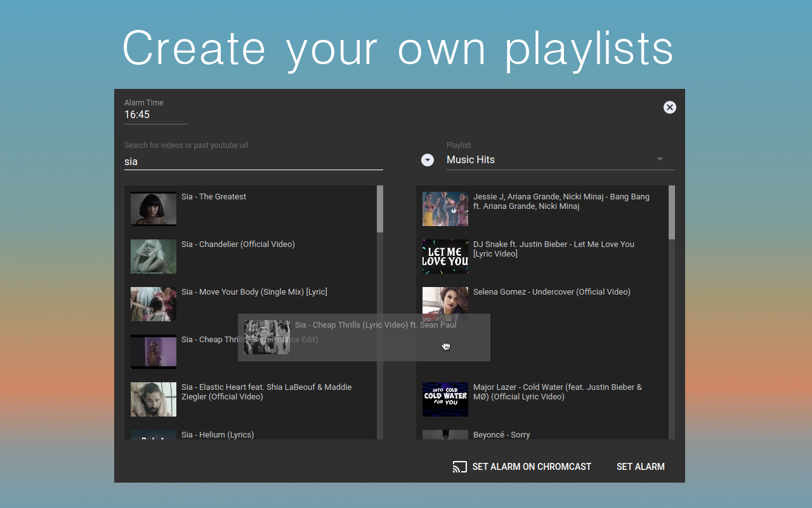Click 'Sia - Move Your Body (Single Mix) [Lyric]' title
This screenshot has width=812, height=508.
(254, 292)
